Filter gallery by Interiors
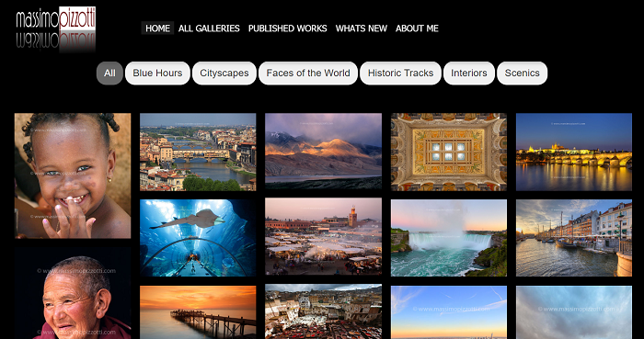Screen dimensions: 644x339 pos(469,73)
